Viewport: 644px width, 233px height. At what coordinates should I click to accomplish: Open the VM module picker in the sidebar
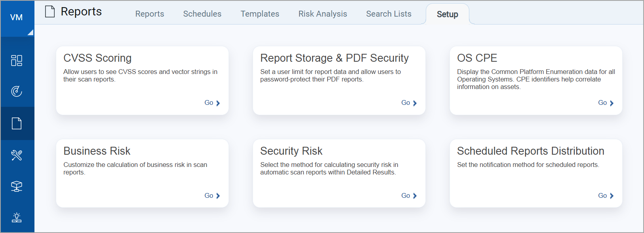point(17,17)
